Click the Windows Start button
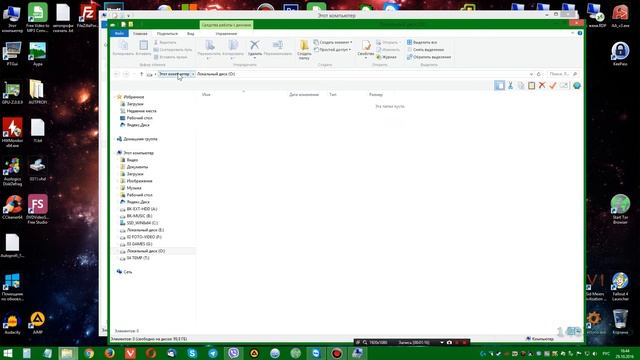The width and height of the screenshot is (640, 360). click(x=8, y=353)
